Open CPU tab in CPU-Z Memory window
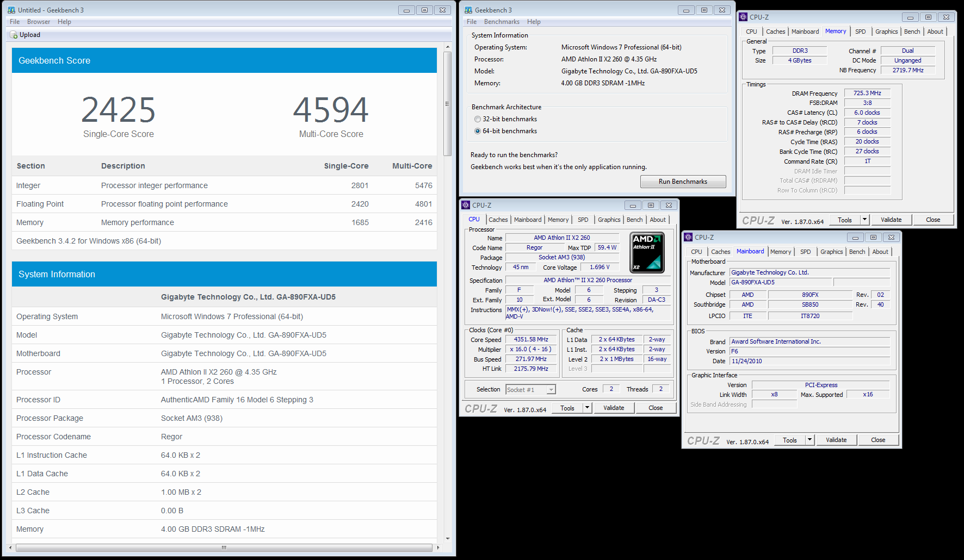 751,32
